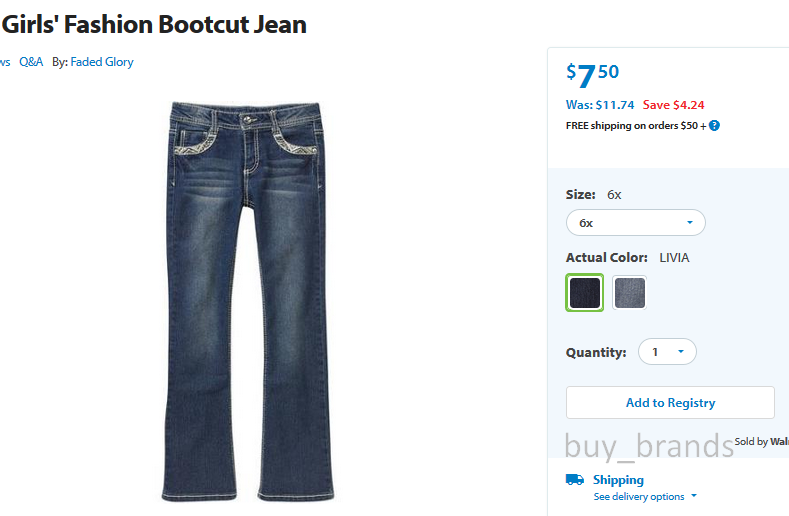Click the delivery options caret arrow

(694, 496)
